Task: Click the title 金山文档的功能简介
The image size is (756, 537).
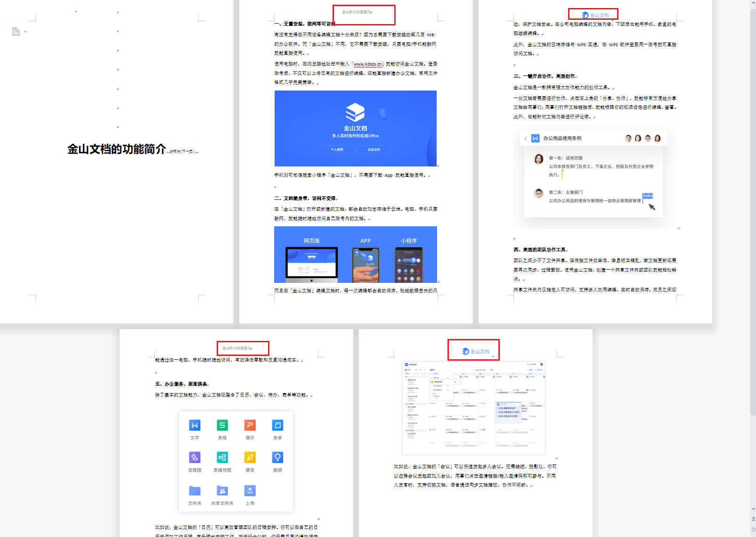Action: tap(116, 149)
